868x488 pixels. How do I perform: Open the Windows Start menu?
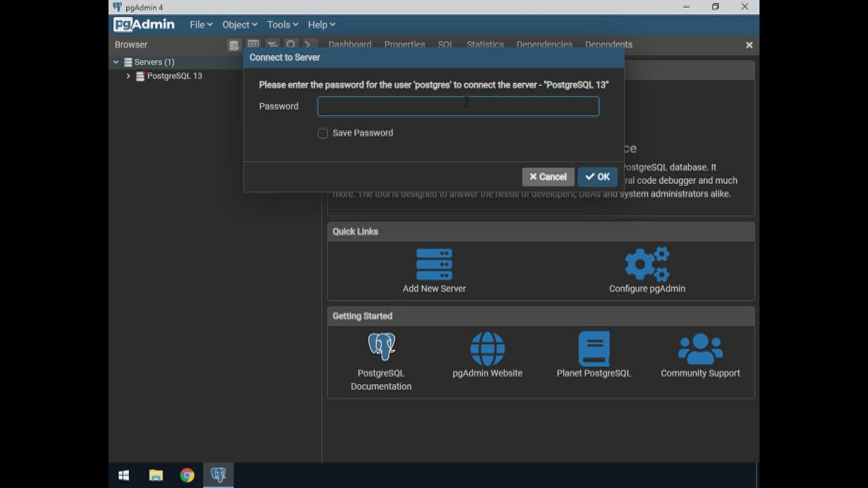(124, 476)
